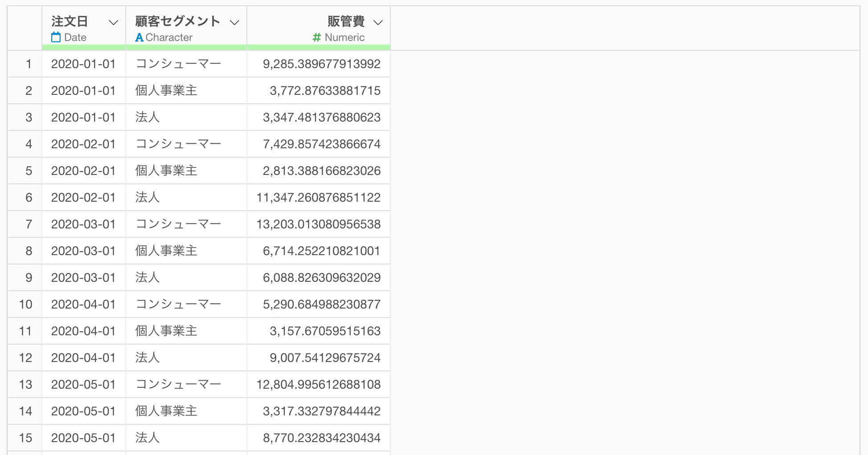Click 個人事業主 in row 5
The width and height of the screenshot is (868, 455).
[166, 171]
